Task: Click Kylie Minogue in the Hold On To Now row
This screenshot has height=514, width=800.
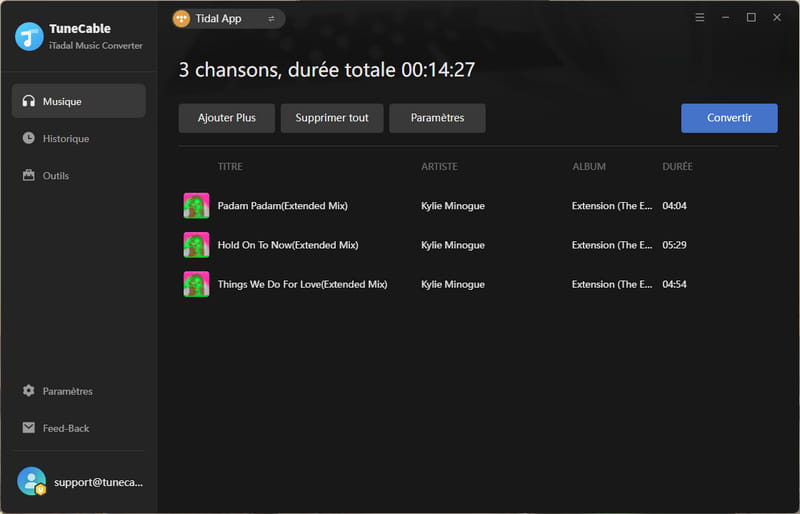Action: click(453, 245)
